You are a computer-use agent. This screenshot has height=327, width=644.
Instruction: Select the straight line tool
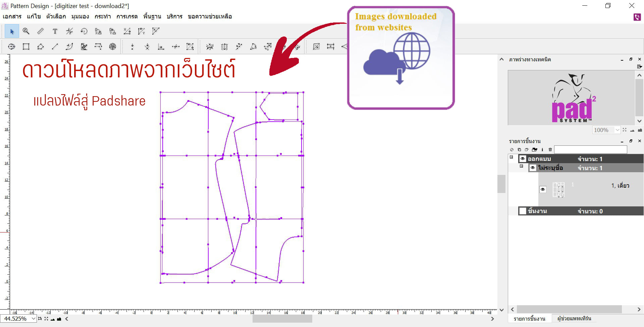(55, 47)
